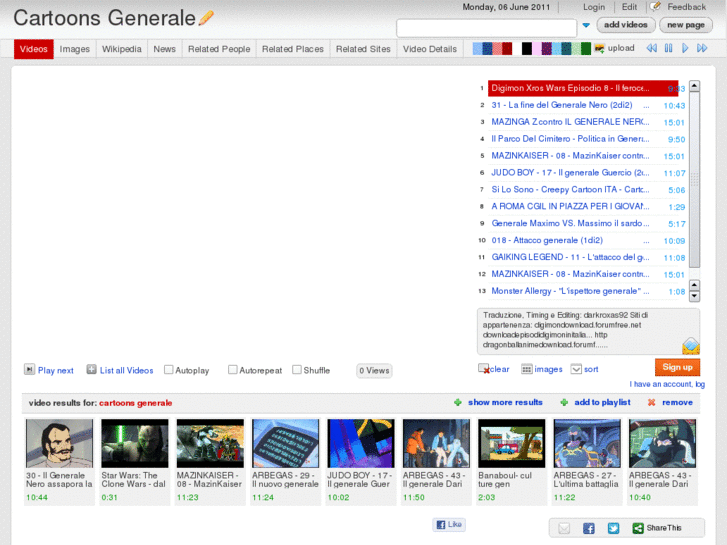Screen dimensions: 727x545
Task: Open '30 - Il Generale Nero' thumbnail
Action: click(59, 443)
